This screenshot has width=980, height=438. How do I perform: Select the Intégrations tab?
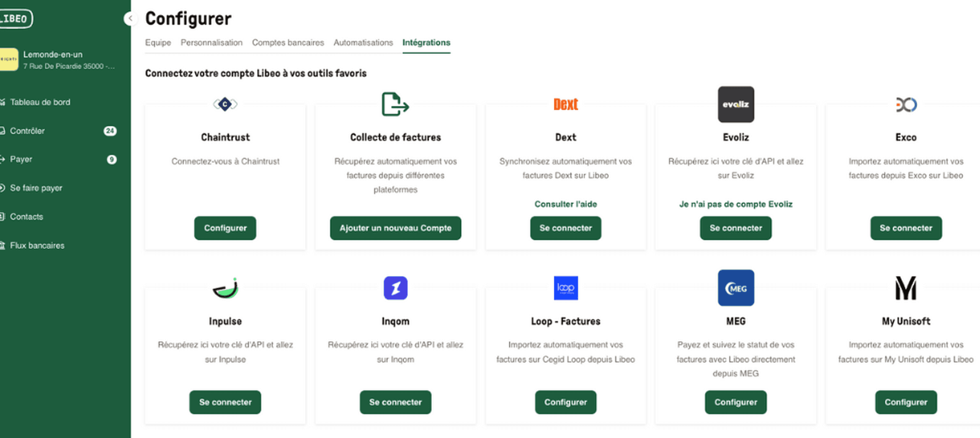pyautogui.click(x=426, y=42)
